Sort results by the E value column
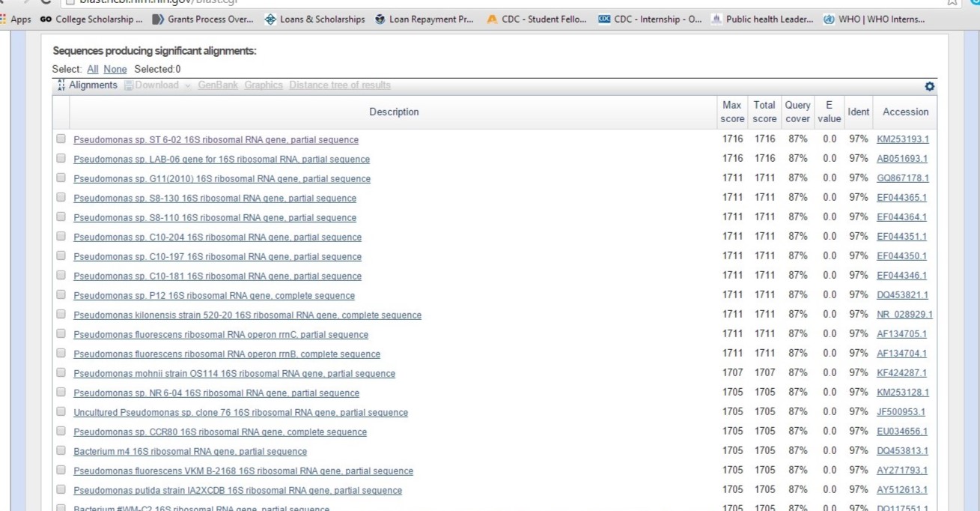Viewport: 980px width, 511px height. [x=829, y=112]
